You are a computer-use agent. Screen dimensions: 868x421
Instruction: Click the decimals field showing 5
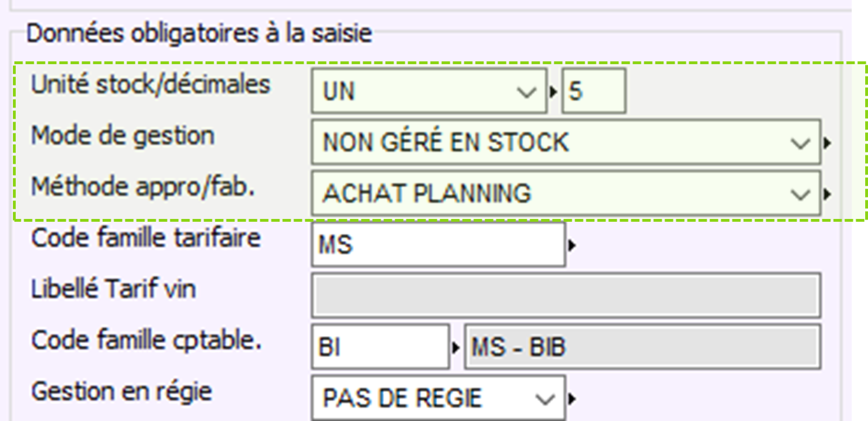[594, 91]
